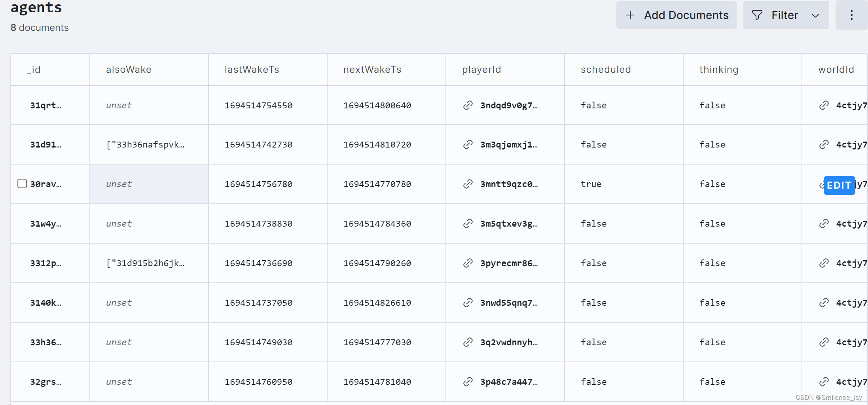Open playerId link icon for 3pyrecmr86
Image resolution: width=868 pixels, height=405 pixels.
click(468, 263)
